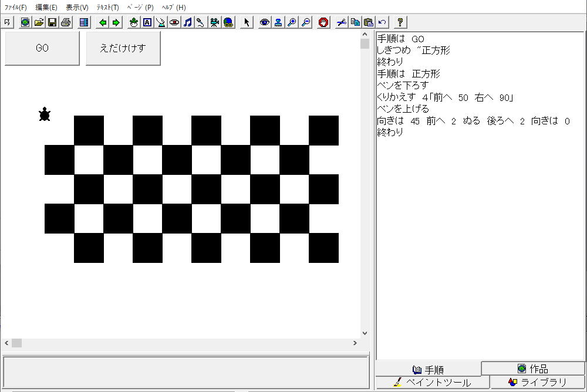Toggle the eye viewer tool

point(265,22)
